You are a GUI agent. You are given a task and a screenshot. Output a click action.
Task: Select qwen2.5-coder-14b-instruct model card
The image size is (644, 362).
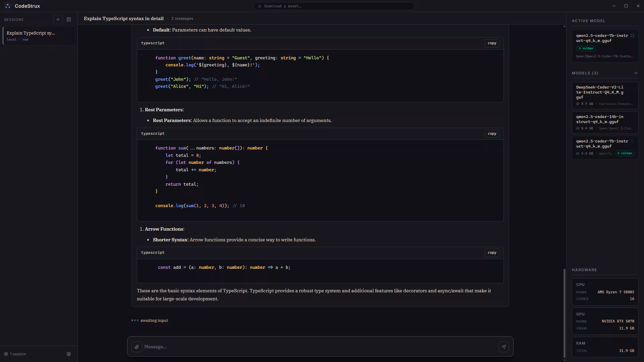[605, 122]
